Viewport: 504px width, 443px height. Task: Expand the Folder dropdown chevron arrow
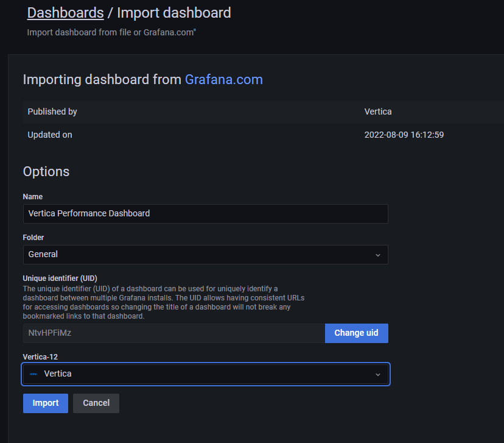pyautogui.click(x=378, y=255)
